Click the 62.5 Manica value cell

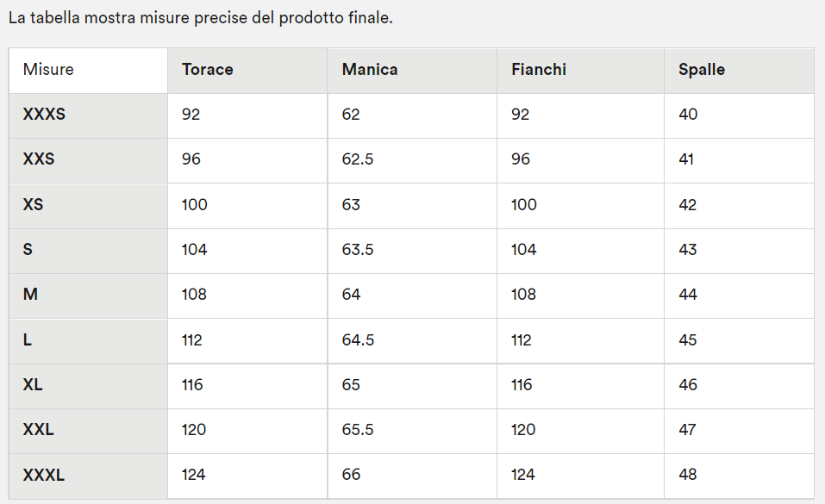[x=412, y=160]
